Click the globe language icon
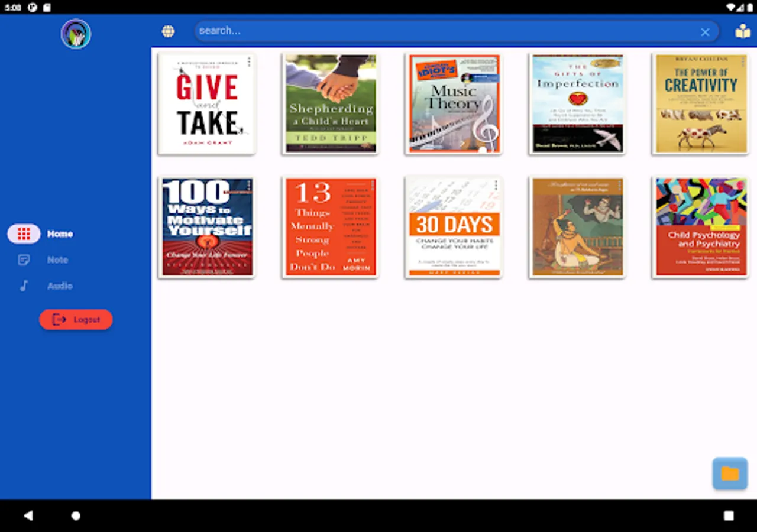This screenshot has height=532, width=757. (x=168, y=31)
